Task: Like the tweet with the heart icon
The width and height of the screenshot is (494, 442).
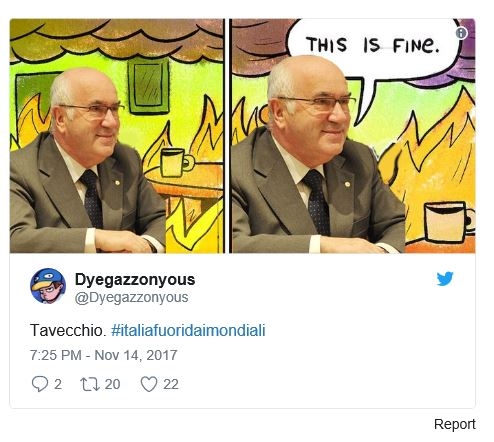Action: [149, 384]
